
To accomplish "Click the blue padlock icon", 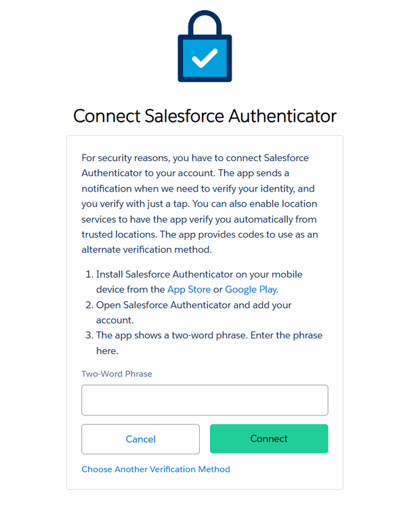I will pos(205,46).
